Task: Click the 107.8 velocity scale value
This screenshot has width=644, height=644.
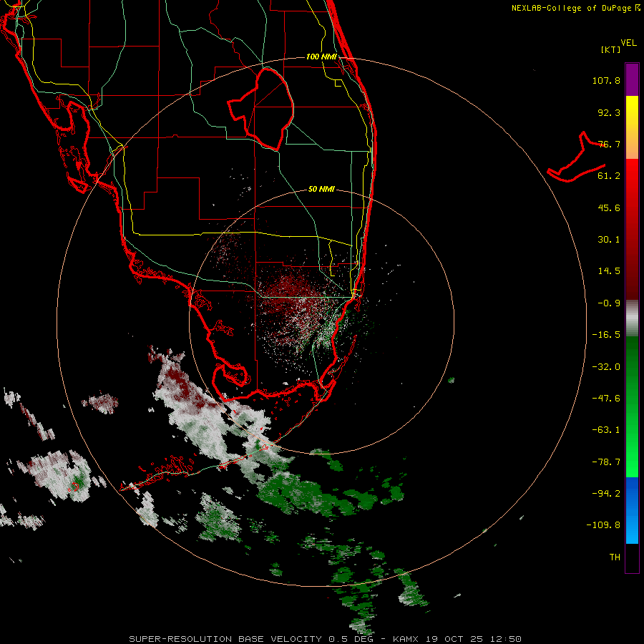Action: 606,80
